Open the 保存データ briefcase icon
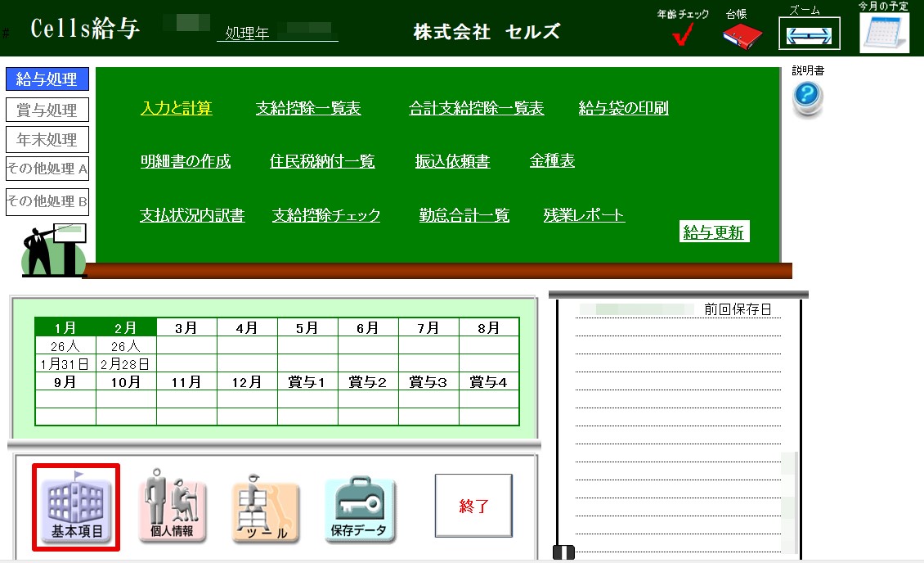The width and height of the screenshot is (924, 563). [x=360, y=509]
